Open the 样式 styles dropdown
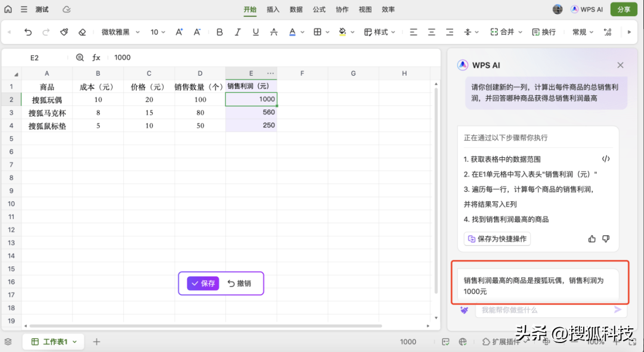This screenshot has width=644, height=352. point(379,32)
